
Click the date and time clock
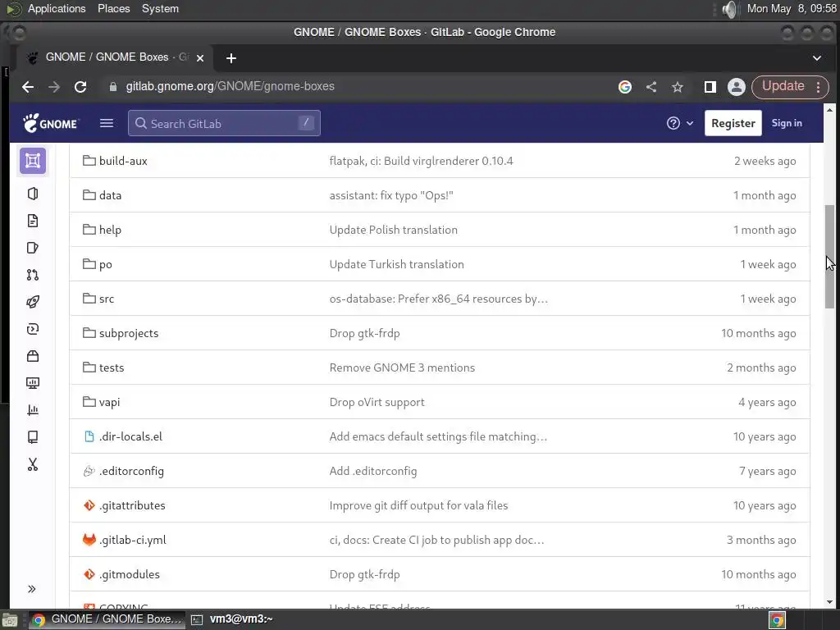(792, 8)
